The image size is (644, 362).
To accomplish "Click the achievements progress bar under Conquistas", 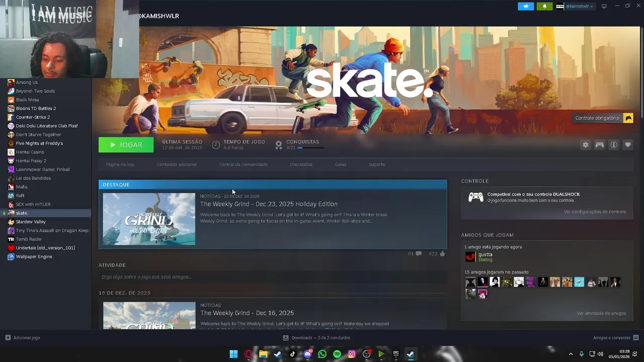I will [x=311, y=148].
